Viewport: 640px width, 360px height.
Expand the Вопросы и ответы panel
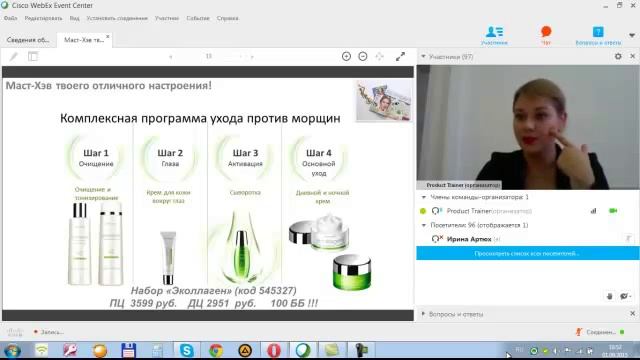click(x=423, y=314)
